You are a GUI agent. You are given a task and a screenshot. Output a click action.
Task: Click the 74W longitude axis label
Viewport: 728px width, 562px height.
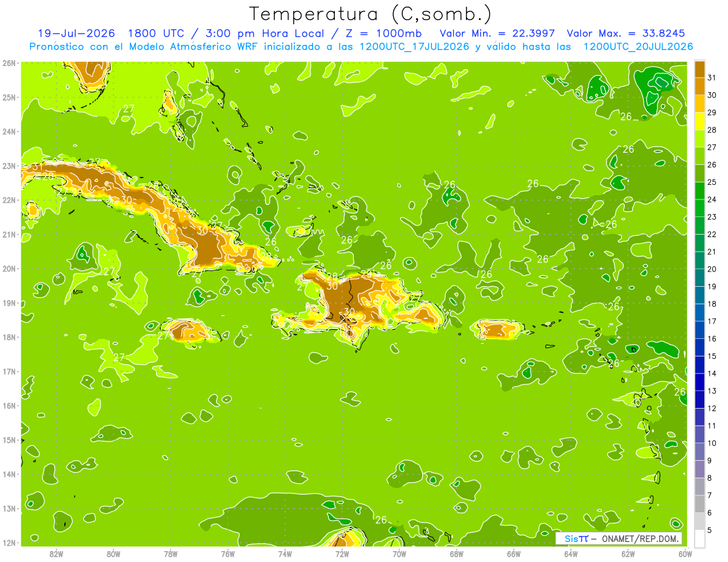pyautogui.click(x=285, y=554)
